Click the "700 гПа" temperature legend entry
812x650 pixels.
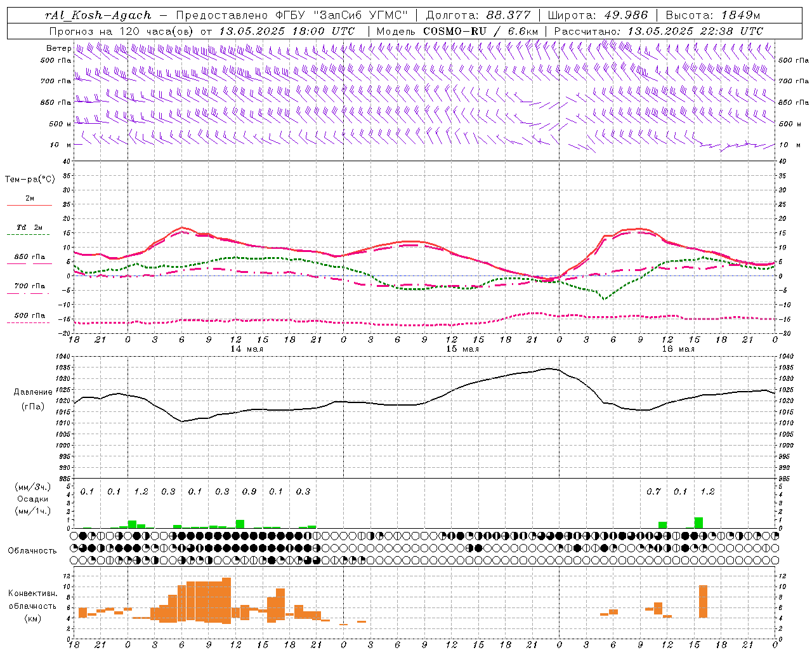point(29,286)
